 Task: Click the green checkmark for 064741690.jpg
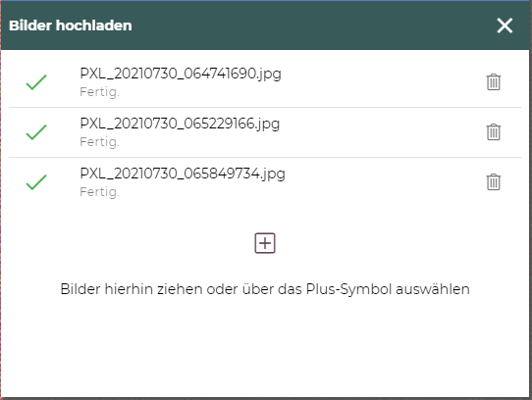(36, 82)
